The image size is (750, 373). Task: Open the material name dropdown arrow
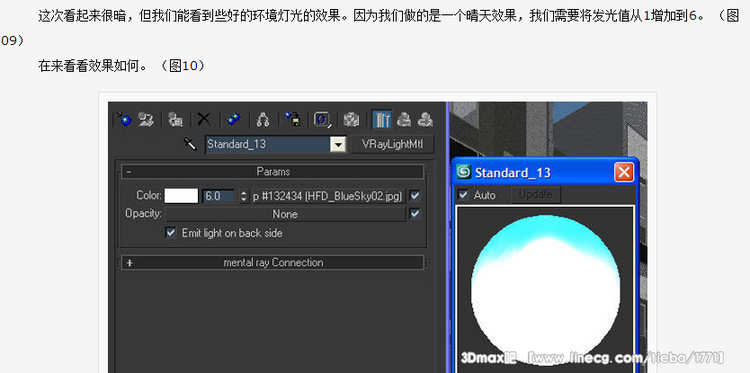[338, 144]
